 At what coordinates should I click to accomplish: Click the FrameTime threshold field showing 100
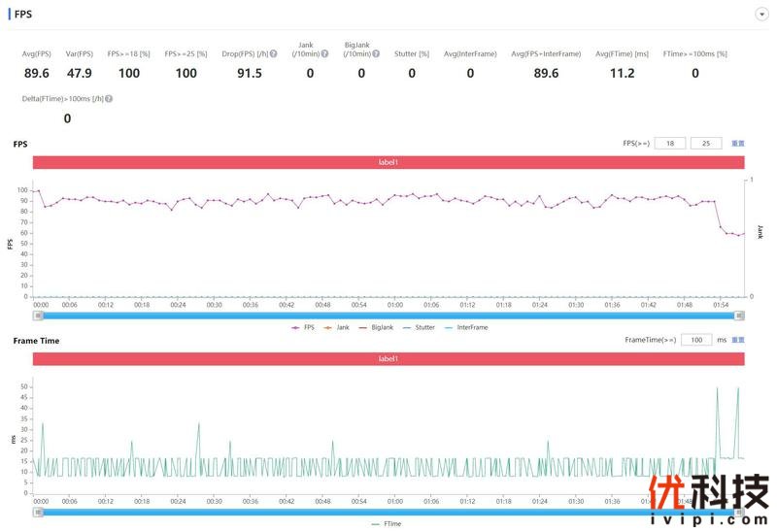[695, 340]
